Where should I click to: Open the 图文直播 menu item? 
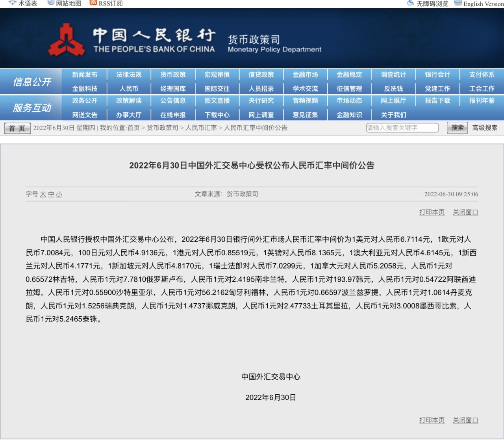click(x=217, y=100)
